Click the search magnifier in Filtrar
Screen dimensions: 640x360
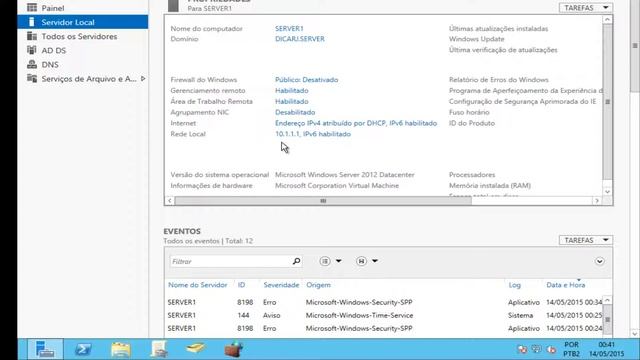tap(296, 261)
